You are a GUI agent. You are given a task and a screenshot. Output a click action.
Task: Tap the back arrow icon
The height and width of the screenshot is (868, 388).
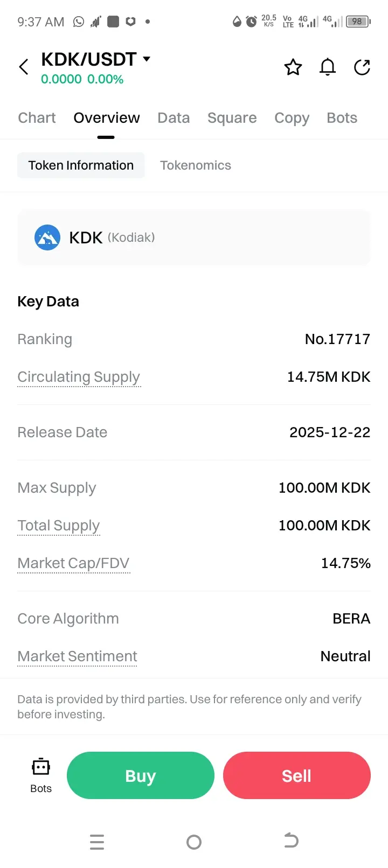pos(24,67)
